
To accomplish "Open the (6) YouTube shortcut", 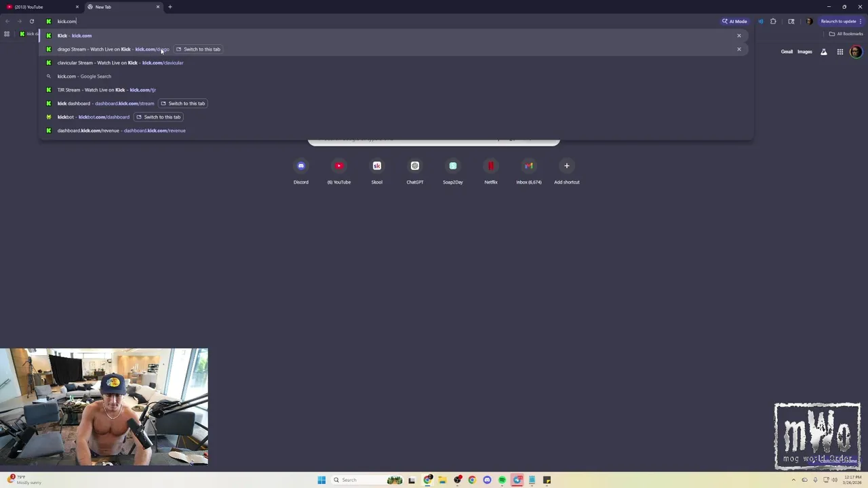I will [339, 171].
